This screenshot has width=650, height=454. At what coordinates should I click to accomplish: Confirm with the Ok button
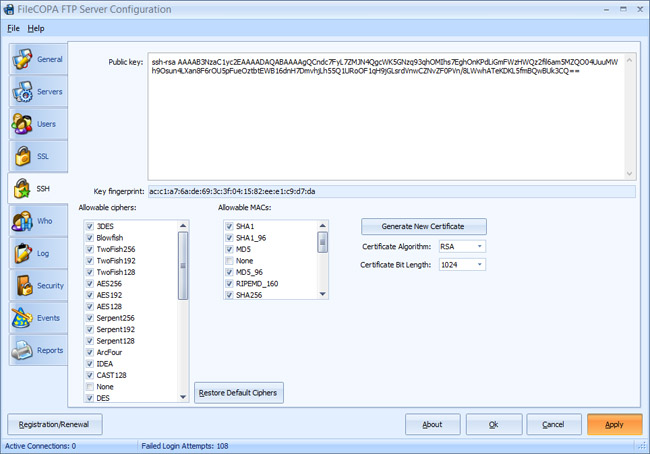tap(494, 424)
